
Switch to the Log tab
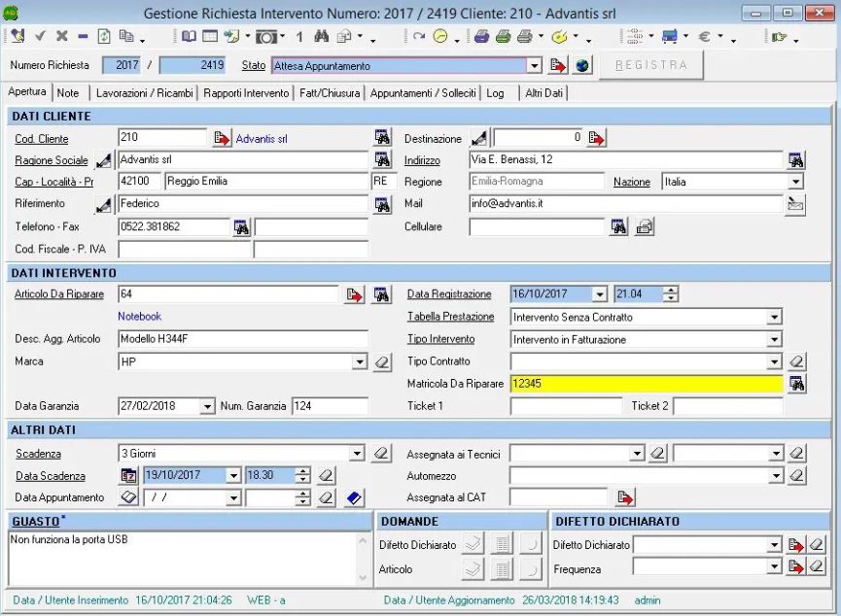click(x=495, y=93)
